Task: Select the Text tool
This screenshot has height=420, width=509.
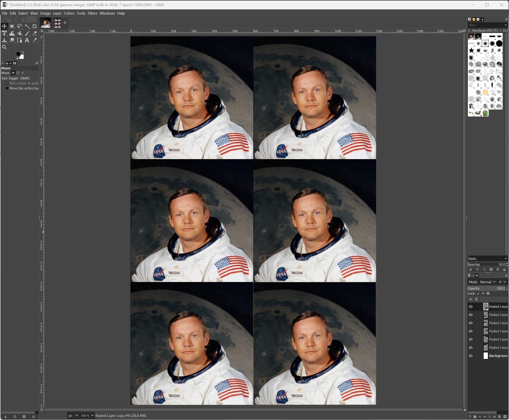Action: point(27,40)
